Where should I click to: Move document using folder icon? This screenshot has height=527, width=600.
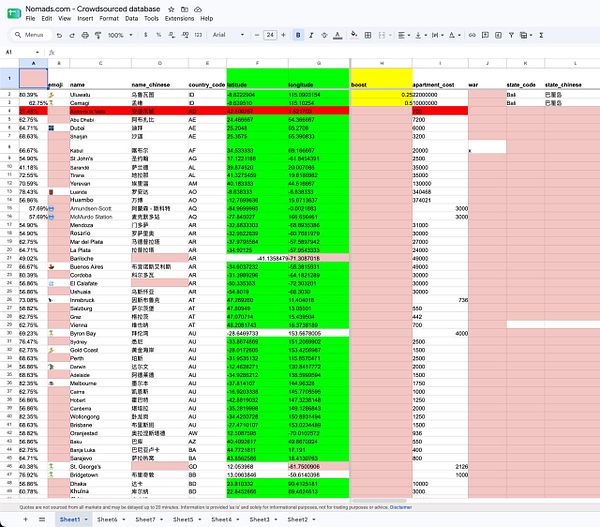(184, 9)
